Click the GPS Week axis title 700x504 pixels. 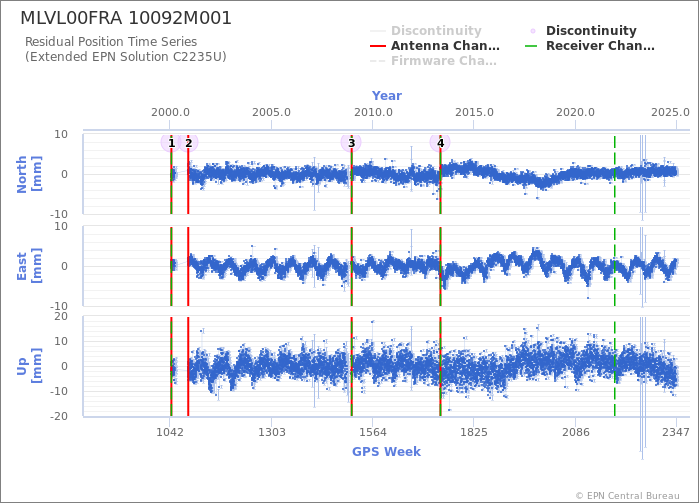point(387,452)
